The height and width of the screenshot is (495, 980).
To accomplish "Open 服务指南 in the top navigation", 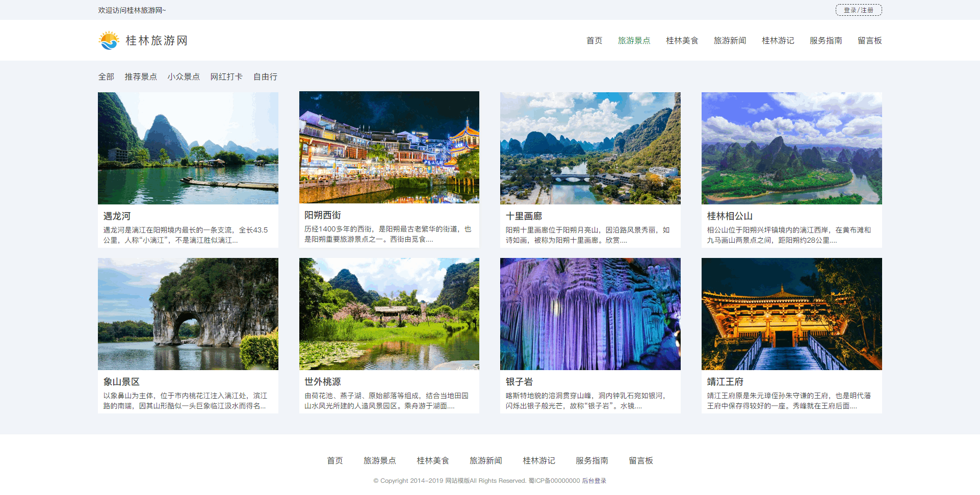I will [826, 40].
